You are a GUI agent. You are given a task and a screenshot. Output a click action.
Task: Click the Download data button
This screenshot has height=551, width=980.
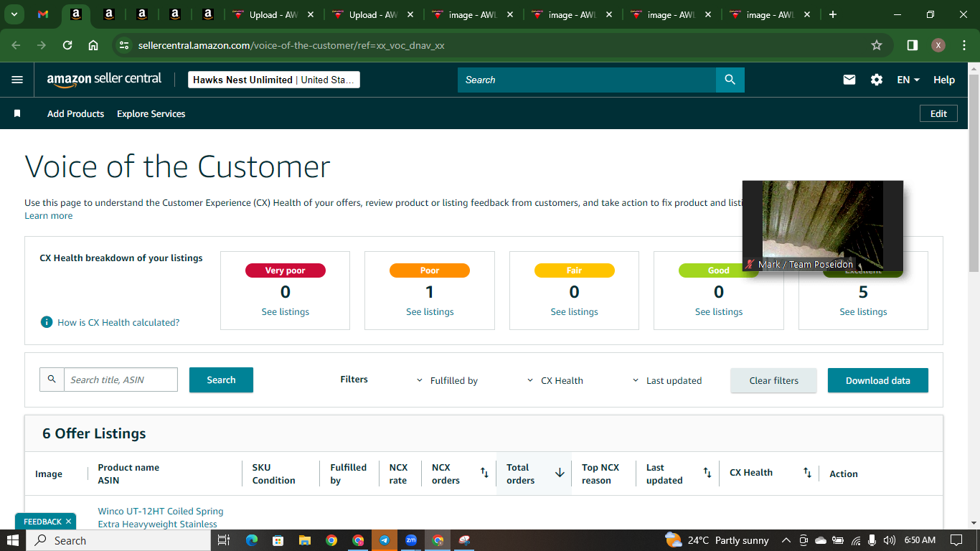[x=877, y=380]
